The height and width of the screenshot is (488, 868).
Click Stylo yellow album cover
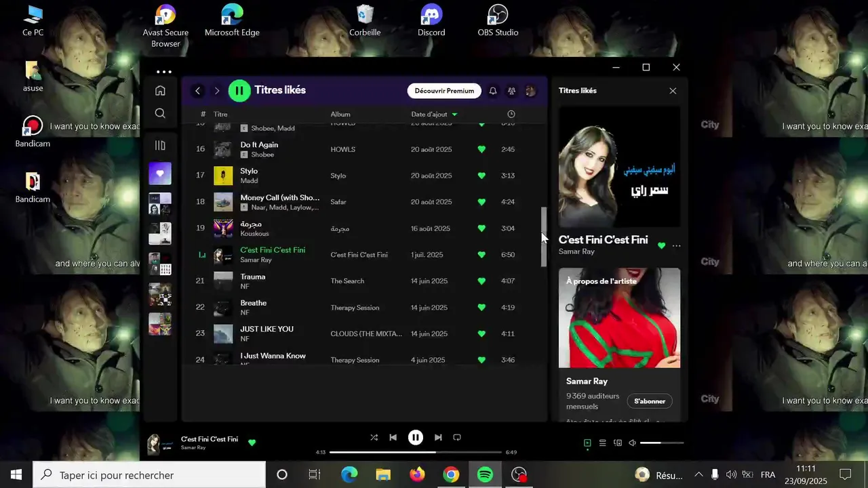point(223,176)
